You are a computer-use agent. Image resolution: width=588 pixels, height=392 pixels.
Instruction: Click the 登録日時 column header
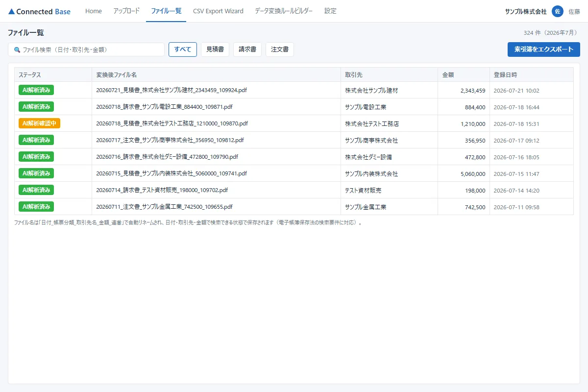point(532,74)
